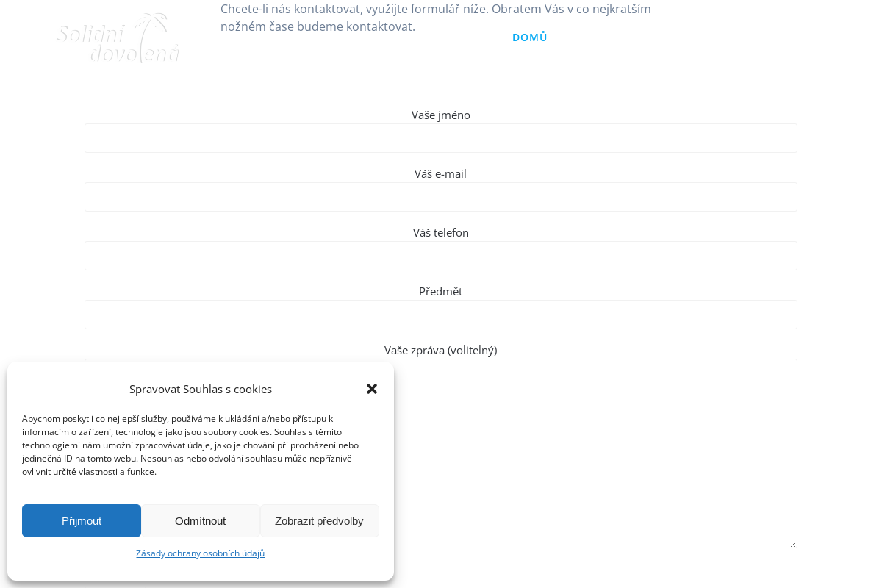Click the message textarea resize handle
882x588 pixels.
coord(793,544)
